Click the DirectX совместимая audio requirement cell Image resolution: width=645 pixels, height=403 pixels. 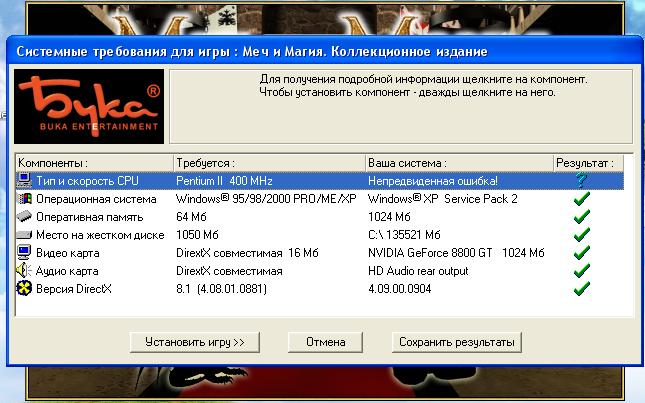pyautogui.click(x=229, y=271)
